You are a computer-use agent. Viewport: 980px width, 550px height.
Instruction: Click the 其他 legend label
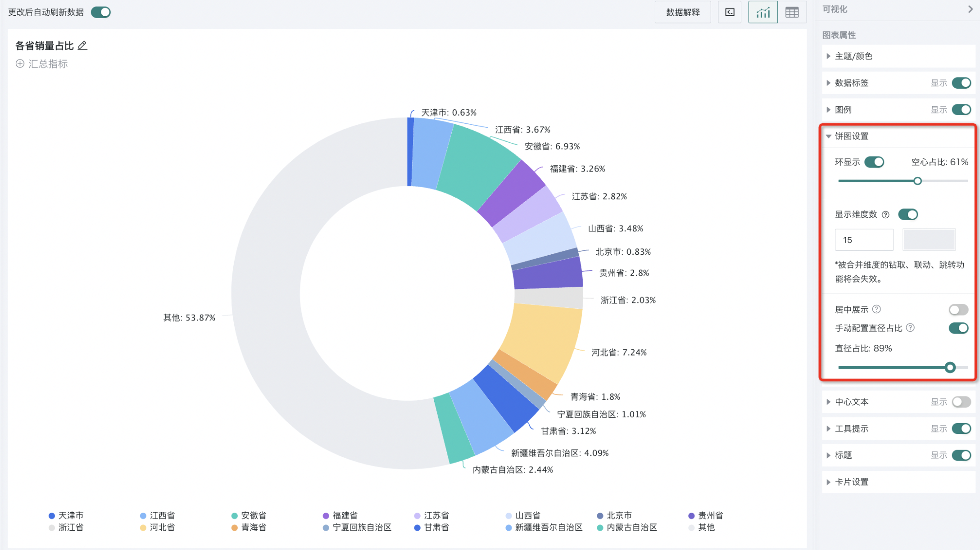706,527
